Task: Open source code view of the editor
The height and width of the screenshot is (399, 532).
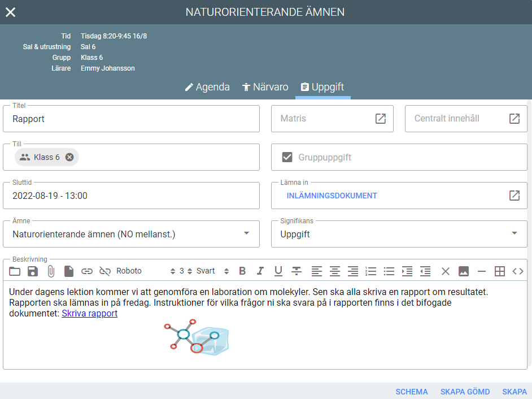Action: click(518, 271)
